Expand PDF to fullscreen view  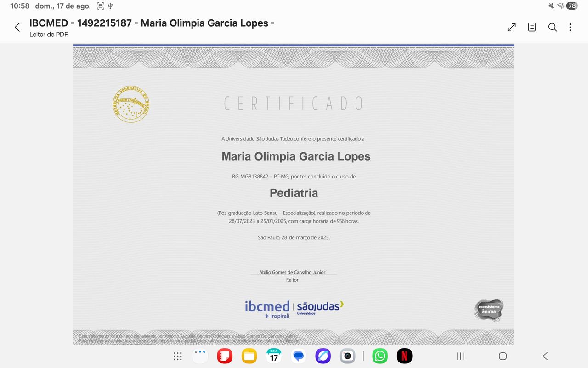[x=511, y=27]
